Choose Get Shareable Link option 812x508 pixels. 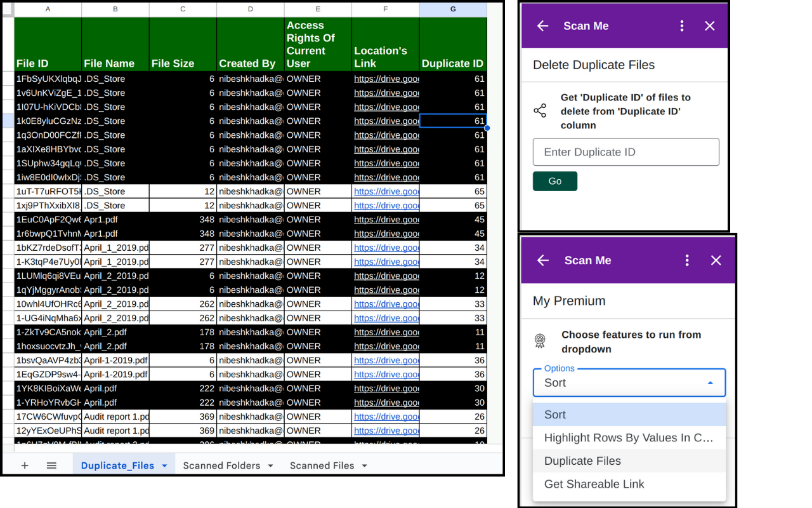point(629,484)
